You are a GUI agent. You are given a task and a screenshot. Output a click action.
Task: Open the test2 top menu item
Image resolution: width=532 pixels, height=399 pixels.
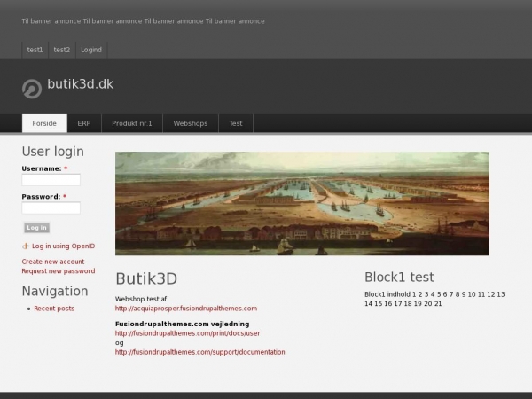pos(62,50)
